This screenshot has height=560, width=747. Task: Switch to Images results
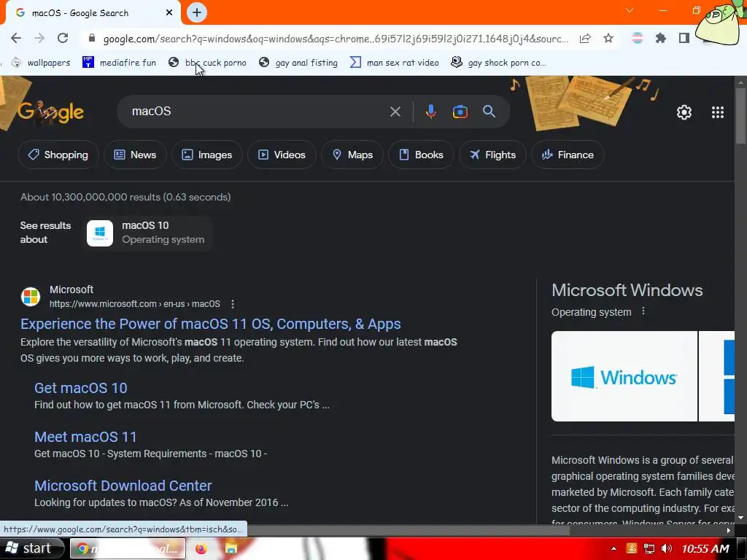(x=206, y=155)
